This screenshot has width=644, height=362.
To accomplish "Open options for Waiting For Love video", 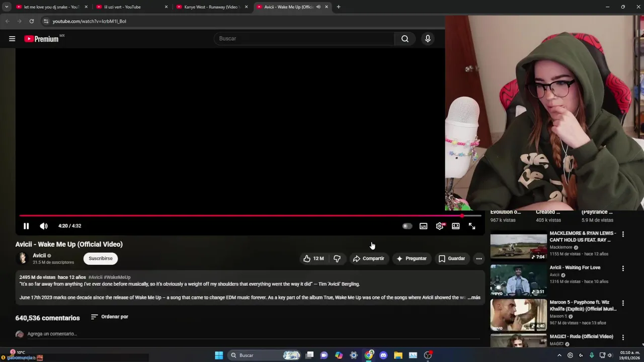I will (623, 268).
